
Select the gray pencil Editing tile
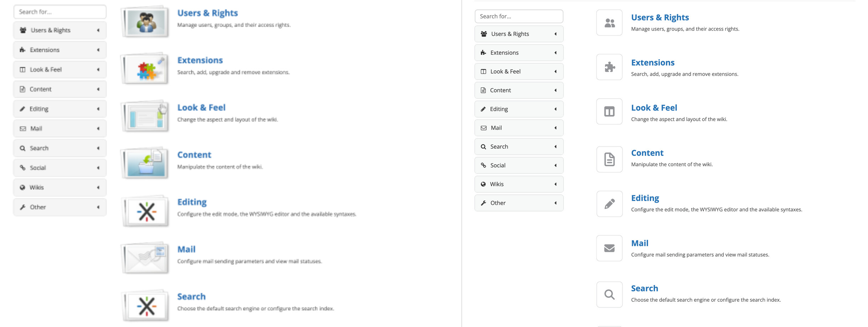pos(609,204)
